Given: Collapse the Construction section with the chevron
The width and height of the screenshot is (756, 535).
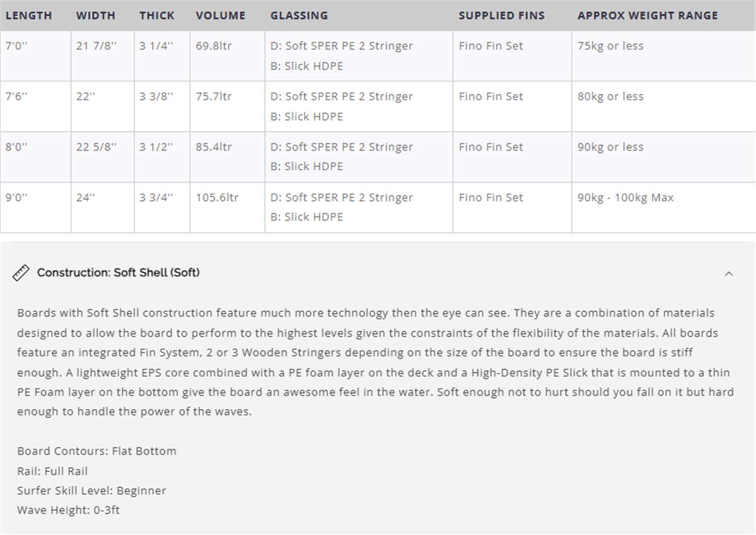Looking at the screenshot, I should pyautogui.click(x=729, y=273).
